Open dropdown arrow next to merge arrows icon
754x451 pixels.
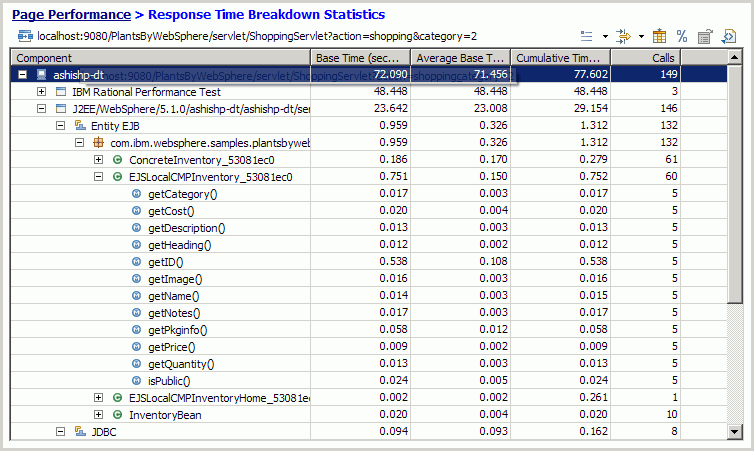coord(641,37)
